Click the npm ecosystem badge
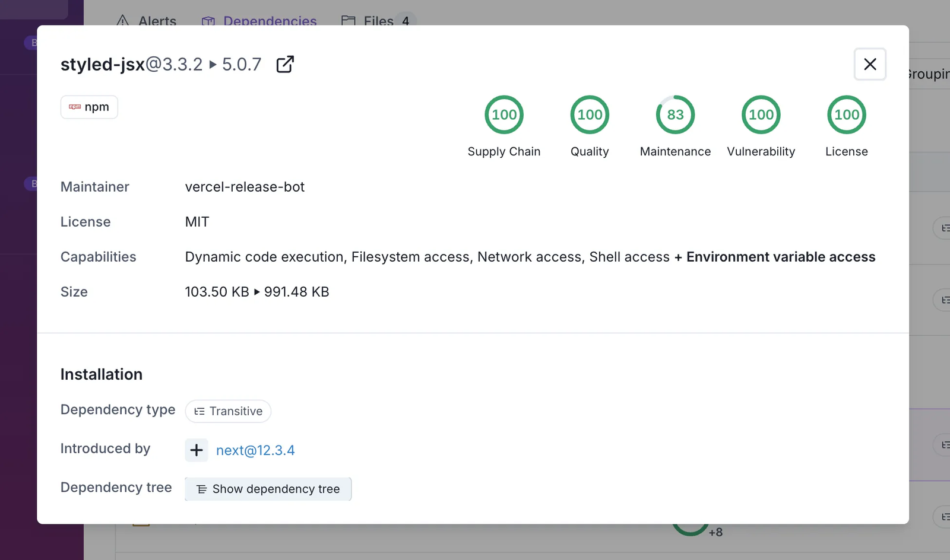The width and height of the screenshot is (950, 560). pos(89,107)
